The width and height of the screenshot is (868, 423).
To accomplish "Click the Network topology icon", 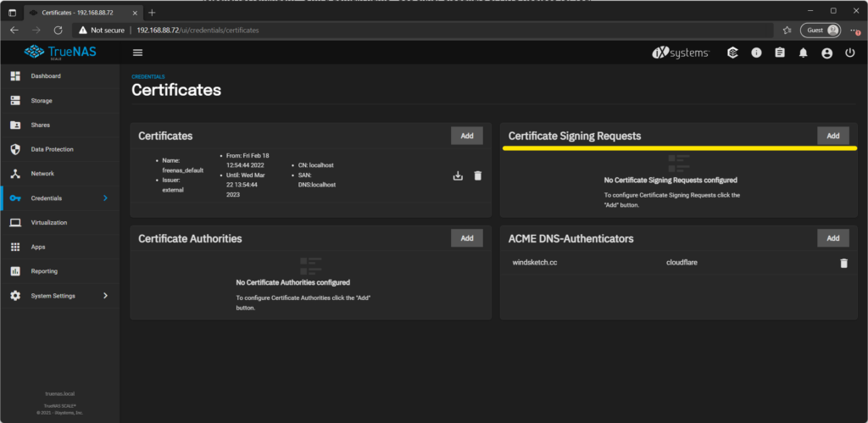I will (15, 174).
